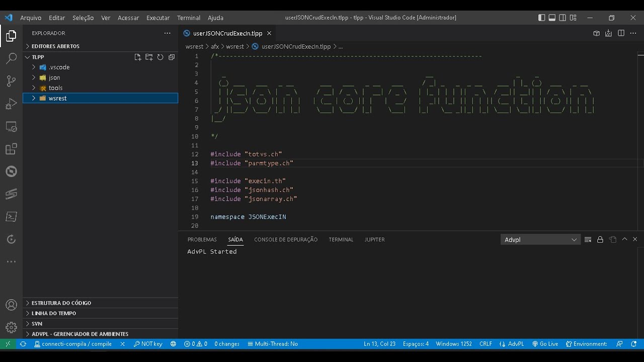The height and width of the screenshot is (362, 644).
Task: Create new folder in TLPP folder
Action: (x=149, y=57)
